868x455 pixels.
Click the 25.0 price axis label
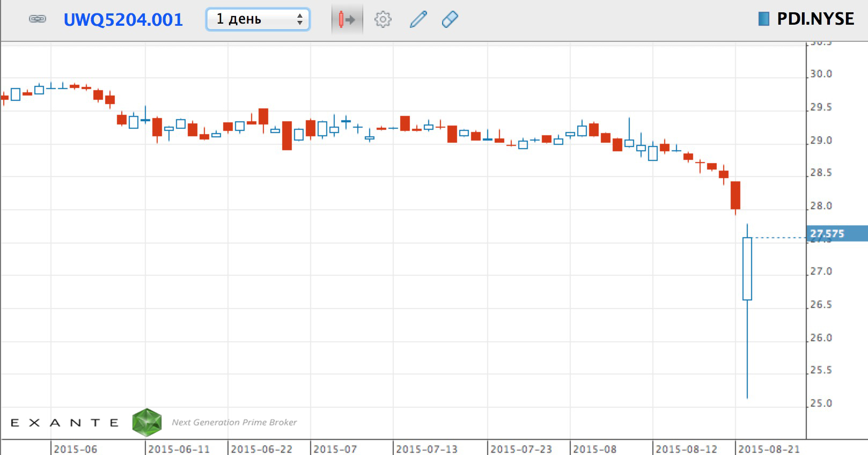click(821, 403)
